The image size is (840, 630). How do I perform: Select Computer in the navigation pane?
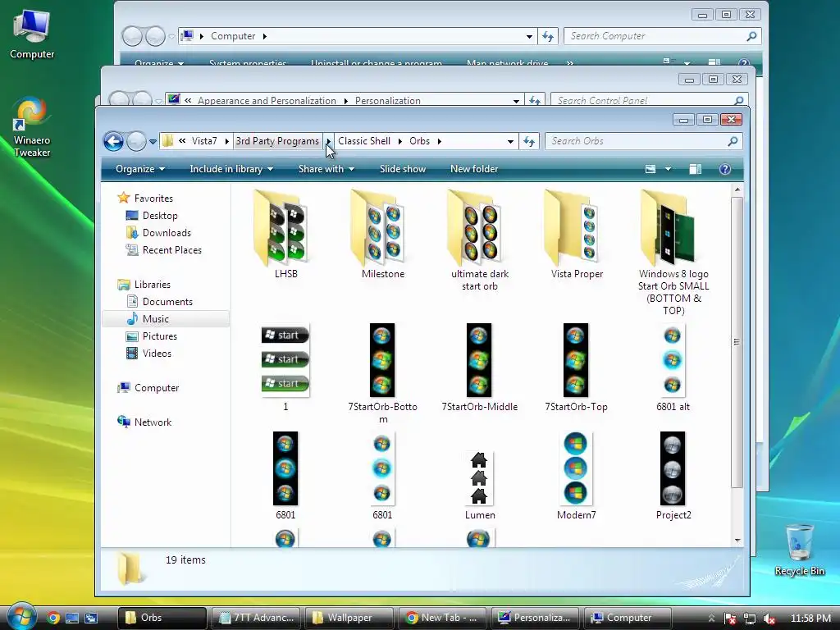click(157, 388)
